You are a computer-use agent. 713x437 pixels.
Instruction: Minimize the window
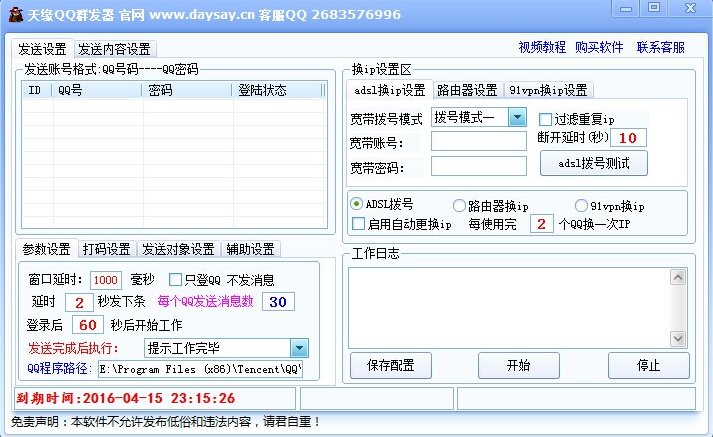(626, 8)
